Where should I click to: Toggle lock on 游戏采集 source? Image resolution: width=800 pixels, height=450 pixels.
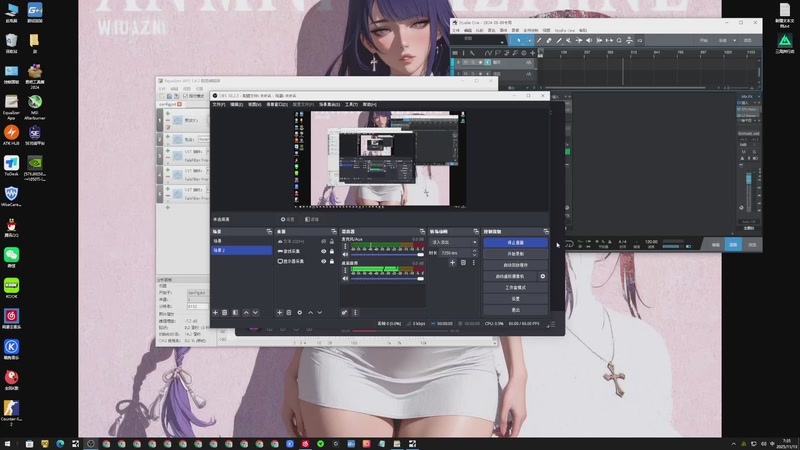(332, 251)
